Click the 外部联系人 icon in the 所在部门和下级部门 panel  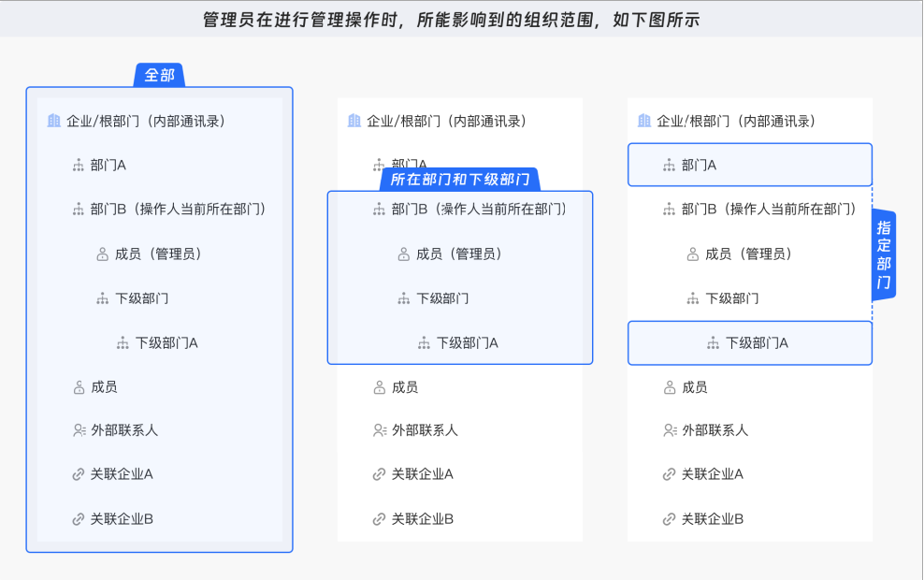(380, 430)
